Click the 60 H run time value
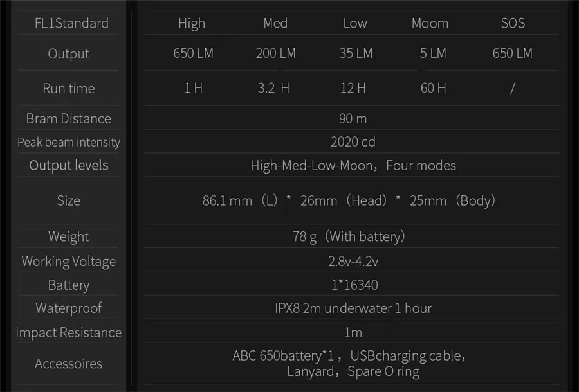 pyautogui.click(x=433, y=88)
